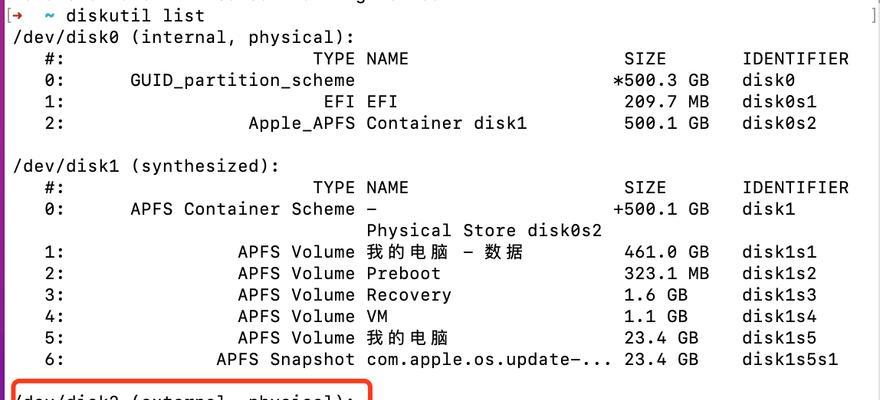This screenshot has height=400, width=880.
Task: Click the 'Container disk1' name entry
Action: [447, 123]
